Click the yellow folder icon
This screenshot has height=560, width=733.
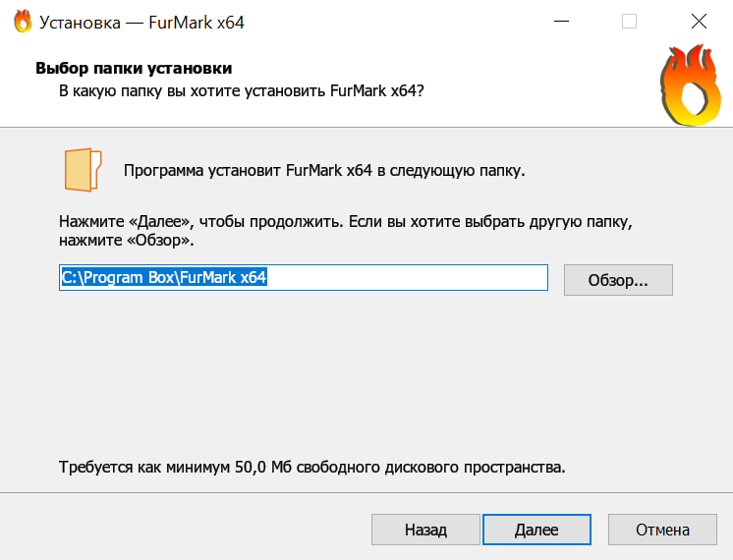83,170
